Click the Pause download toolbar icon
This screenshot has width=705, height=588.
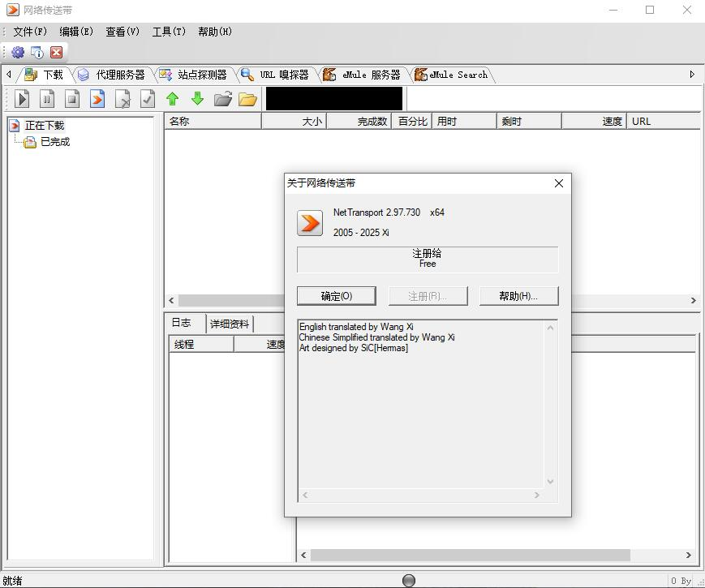click(x=48, y=99)
